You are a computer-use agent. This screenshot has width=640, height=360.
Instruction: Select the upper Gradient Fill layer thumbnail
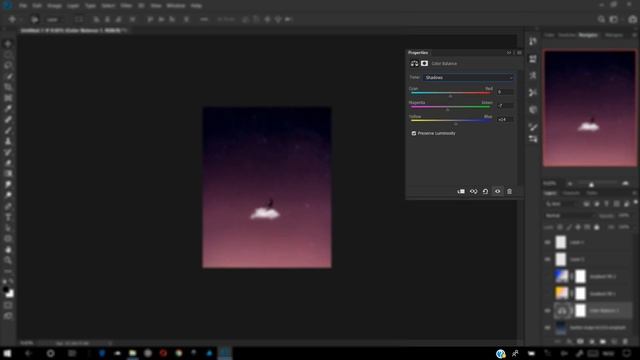coord(561,276)
